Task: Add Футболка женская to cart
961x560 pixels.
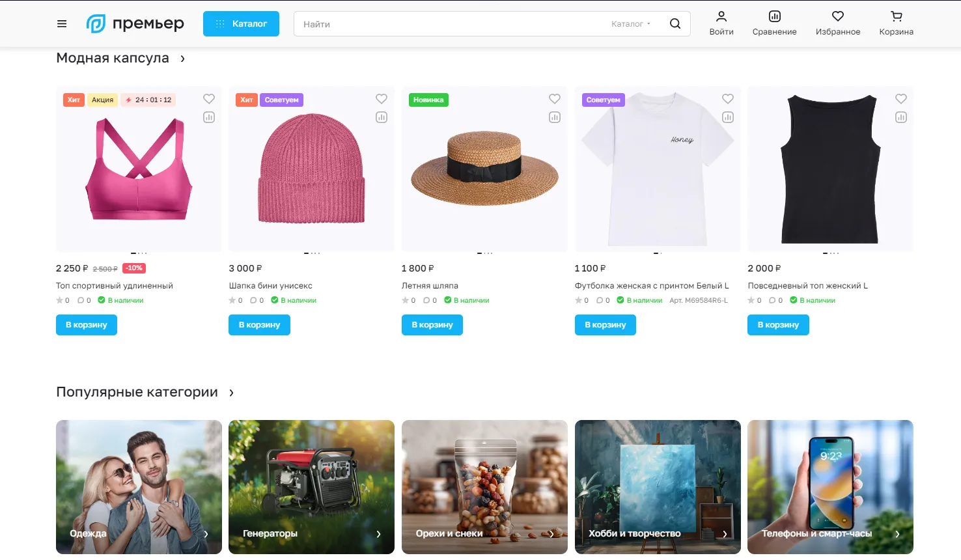Action: point(606,325)
